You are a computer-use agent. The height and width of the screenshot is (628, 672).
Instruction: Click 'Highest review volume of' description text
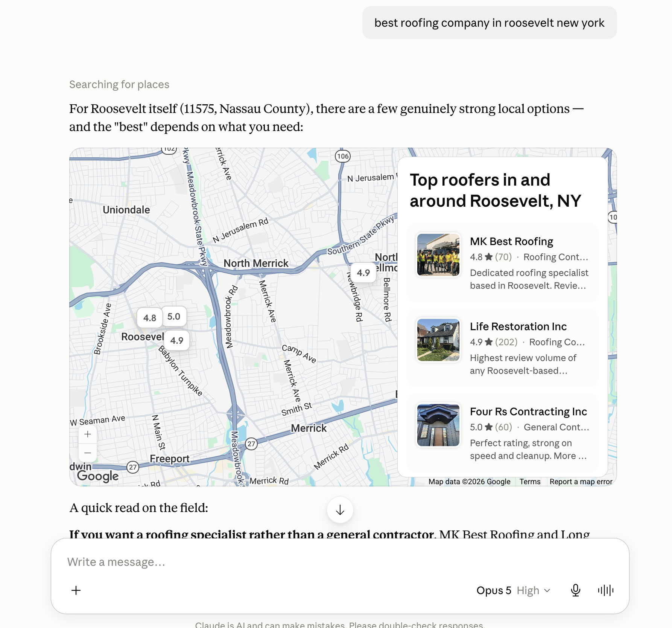pos(523,358)
